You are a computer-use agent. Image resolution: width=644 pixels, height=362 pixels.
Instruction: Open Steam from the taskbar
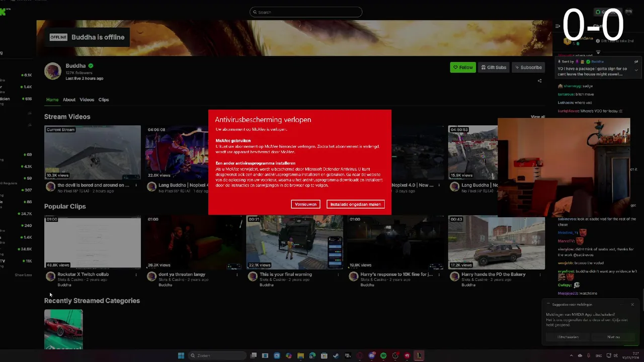tap(336, 355)
